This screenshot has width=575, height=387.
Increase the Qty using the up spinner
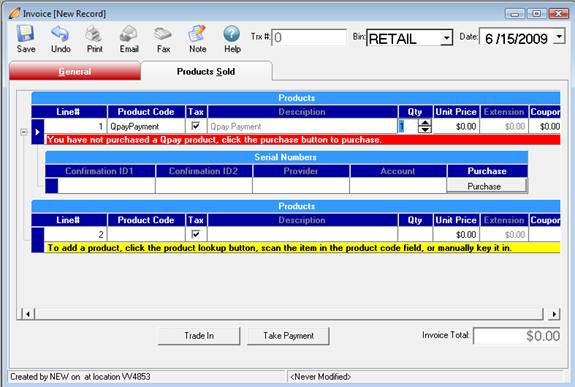(425, 123)
